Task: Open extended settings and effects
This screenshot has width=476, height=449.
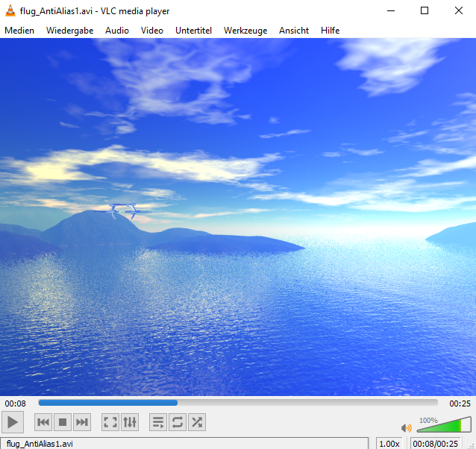Action: click(130, 422)
